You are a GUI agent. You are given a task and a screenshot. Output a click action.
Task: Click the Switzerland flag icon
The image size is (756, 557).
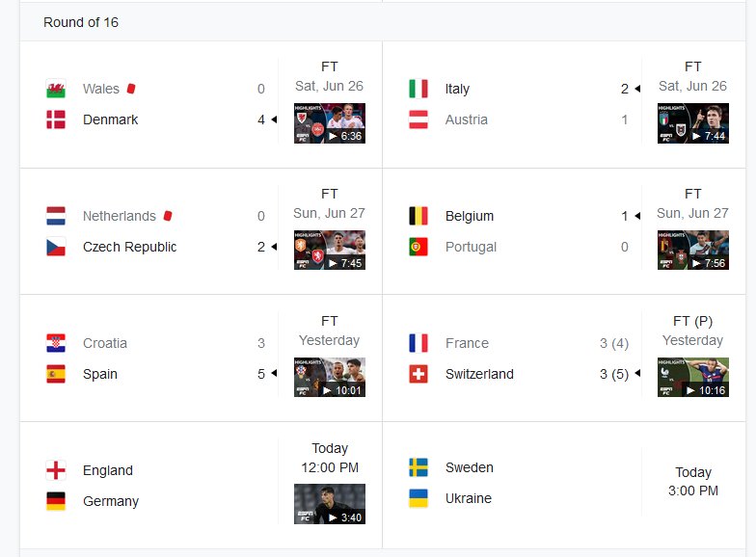(x=418, y=374)
